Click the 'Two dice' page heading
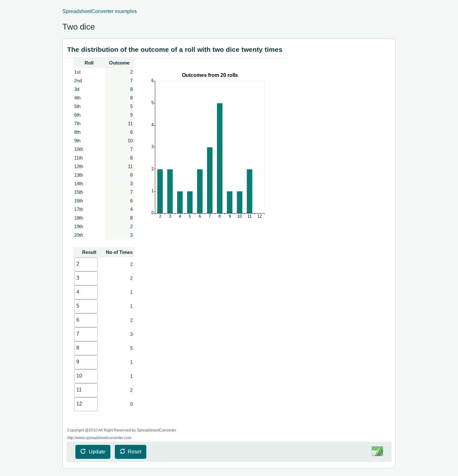Screen dimensions: 458x476 [79, 27]
